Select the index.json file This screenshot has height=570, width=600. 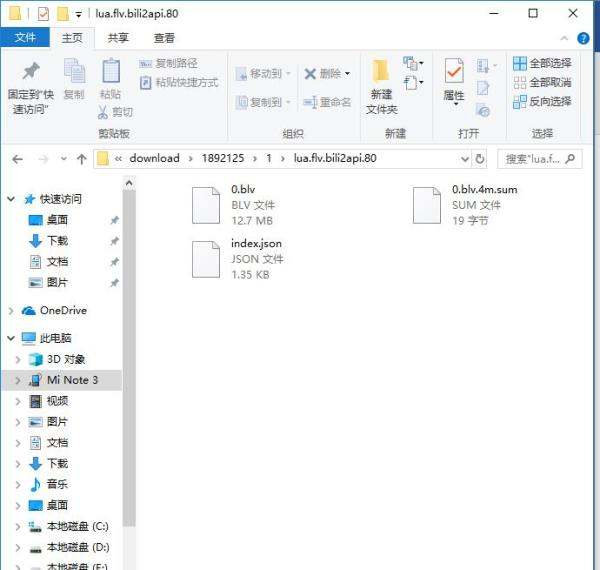point(237,259)
